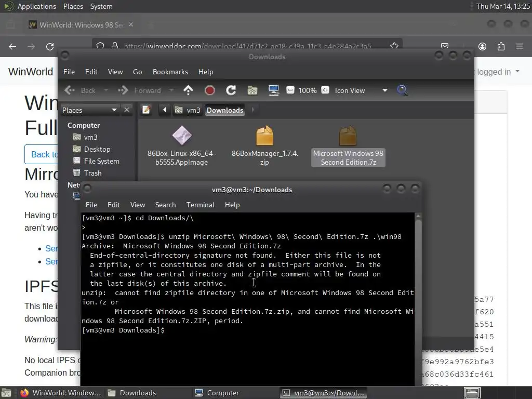Select 86BoxManager_1.7.4.zip archive icon
The height and width of the screenshot is (399, 532).
[x=264, y=135]
